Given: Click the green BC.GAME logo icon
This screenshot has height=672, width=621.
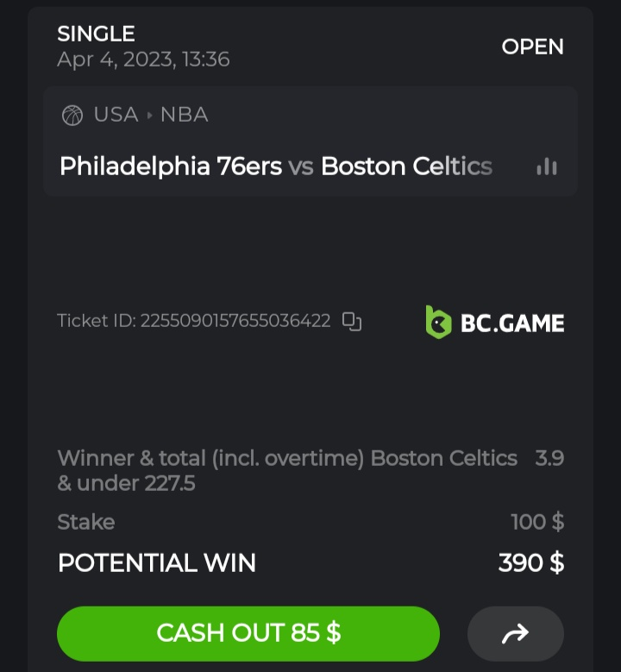Looking at the screenshot, I should (x=438, y=322).
